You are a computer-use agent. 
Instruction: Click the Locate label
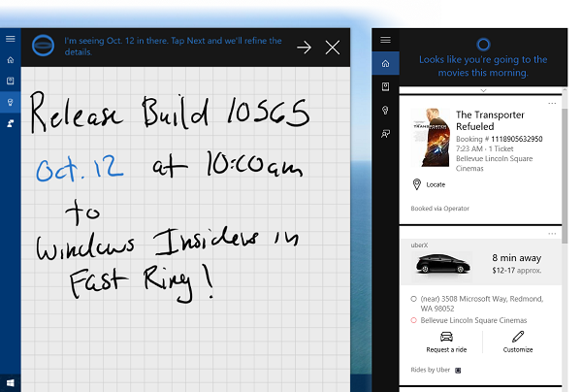tap(436, 184)
